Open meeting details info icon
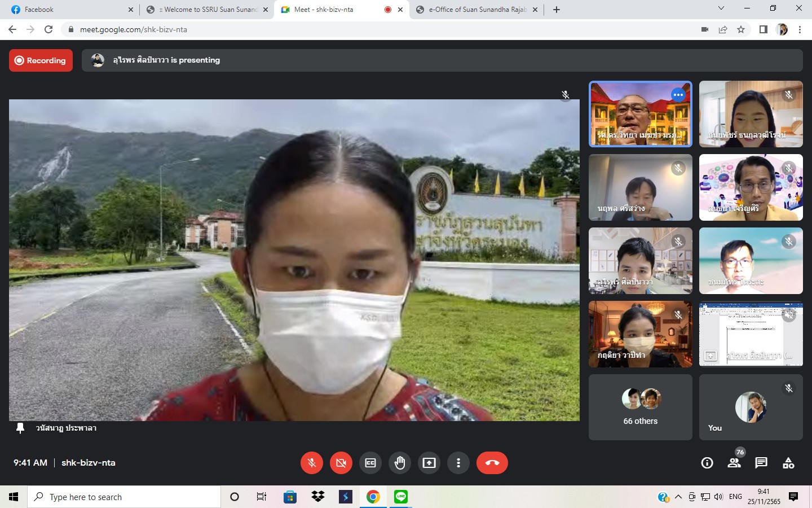 [x=707, y=463]
